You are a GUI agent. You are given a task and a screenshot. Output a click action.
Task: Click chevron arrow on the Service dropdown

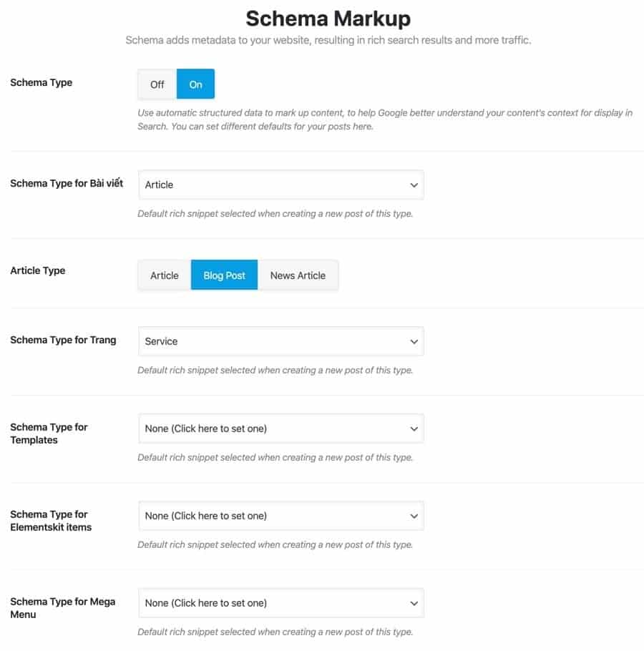414,342
